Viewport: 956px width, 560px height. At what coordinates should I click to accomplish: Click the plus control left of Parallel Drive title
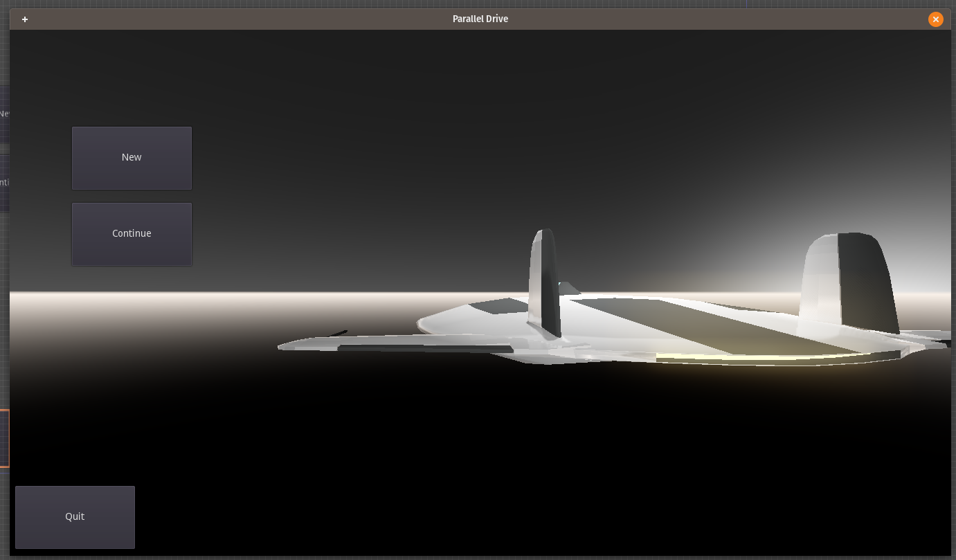click(x=25, y=19)
